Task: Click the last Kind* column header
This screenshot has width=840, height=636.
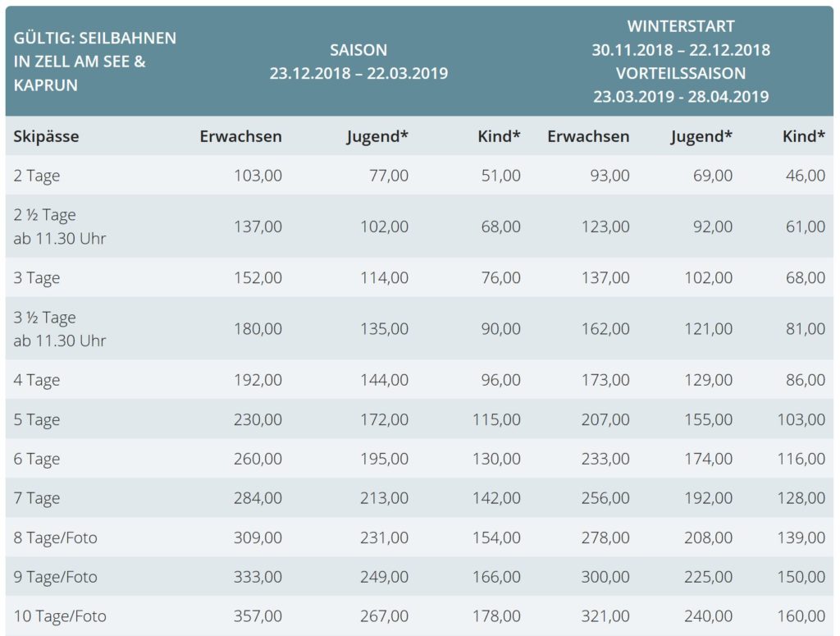Action: [804, 136]
